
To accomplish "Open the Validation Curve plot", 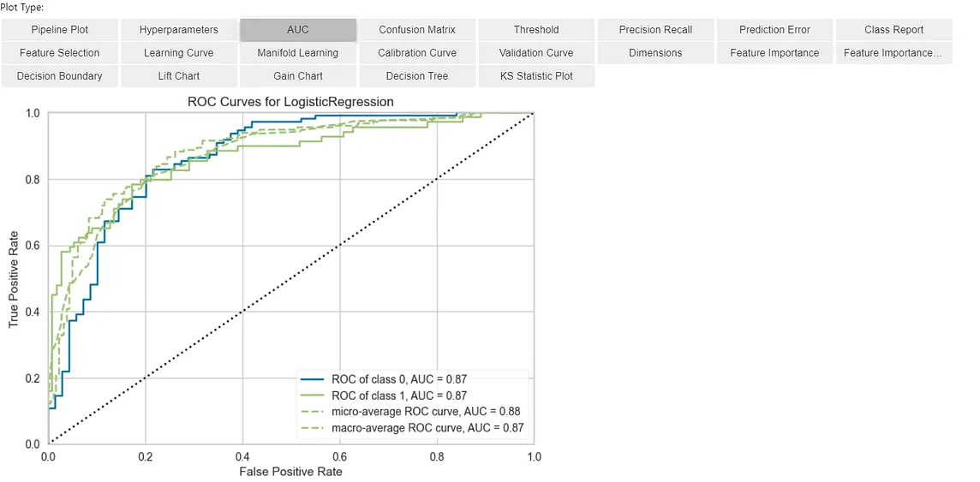I will [536, 53].
